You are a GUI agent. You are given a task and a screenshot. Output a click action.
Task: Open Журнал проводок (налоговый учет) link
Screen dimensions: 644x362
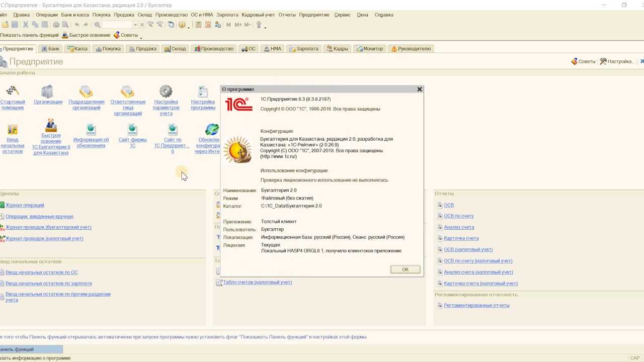pyautogui.click(x=44, y=238)
